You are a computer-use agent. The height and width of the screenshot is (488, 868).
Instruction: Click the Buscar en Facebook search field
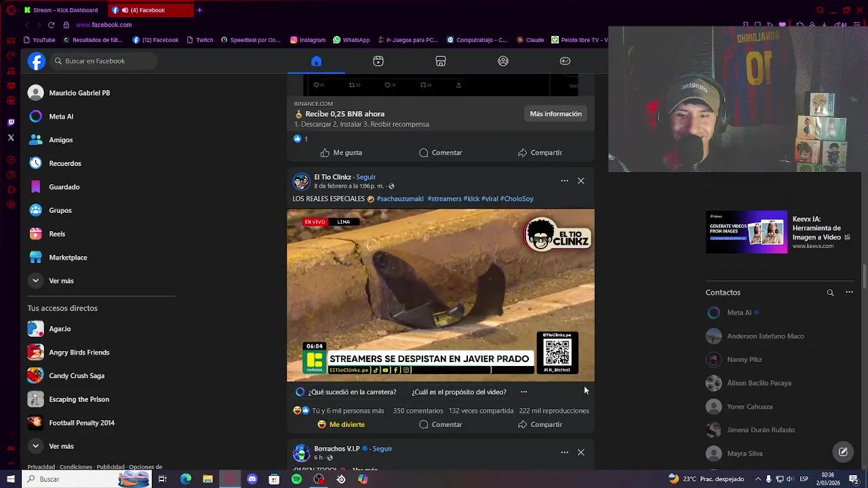(103, 61)
